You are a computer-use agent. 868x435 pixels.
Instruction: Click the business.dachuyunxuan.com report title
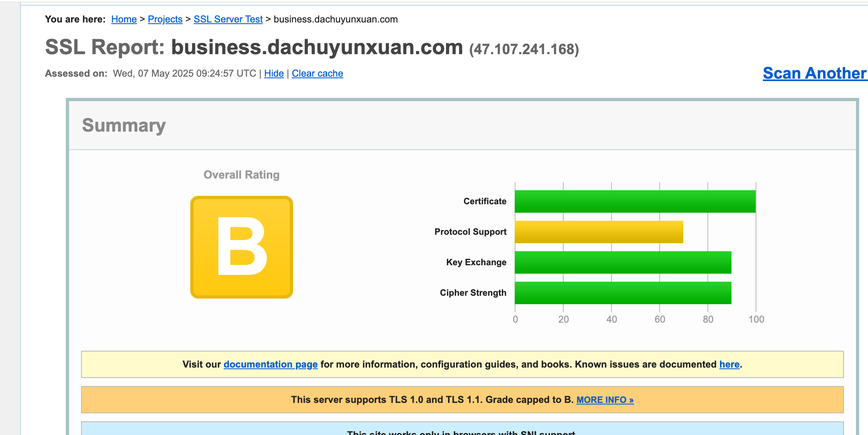pos(317,47)
